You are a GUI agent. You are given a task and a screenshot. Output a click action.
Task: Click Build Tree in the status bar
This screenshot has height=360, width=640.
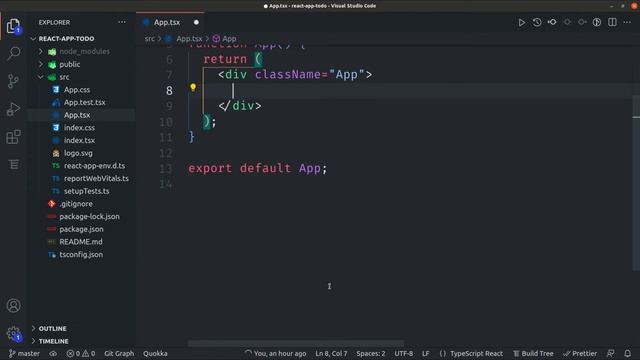point(533,353)
